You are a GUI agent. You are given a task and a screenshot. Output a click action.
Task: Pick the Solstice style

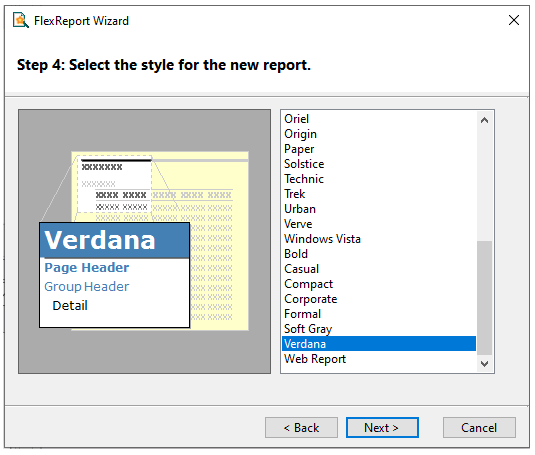pyautogui.click(x=379, y=164)
